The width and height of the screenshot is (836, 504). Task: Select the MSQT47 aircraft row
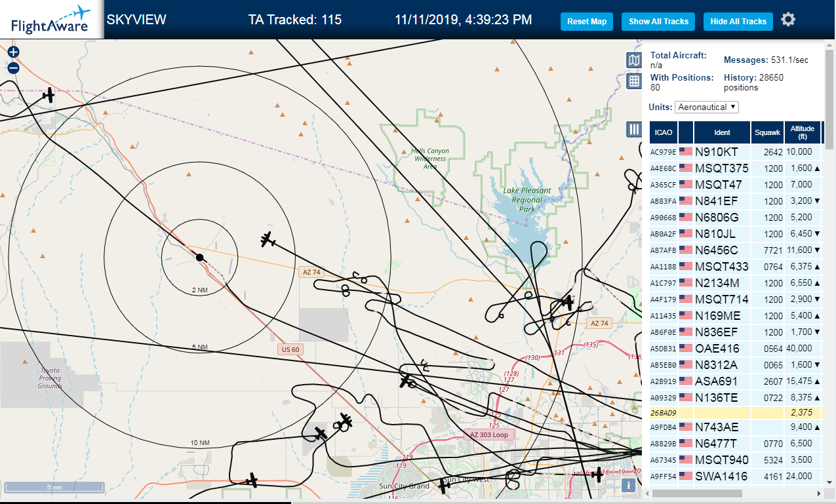click(x=736, y=184)
